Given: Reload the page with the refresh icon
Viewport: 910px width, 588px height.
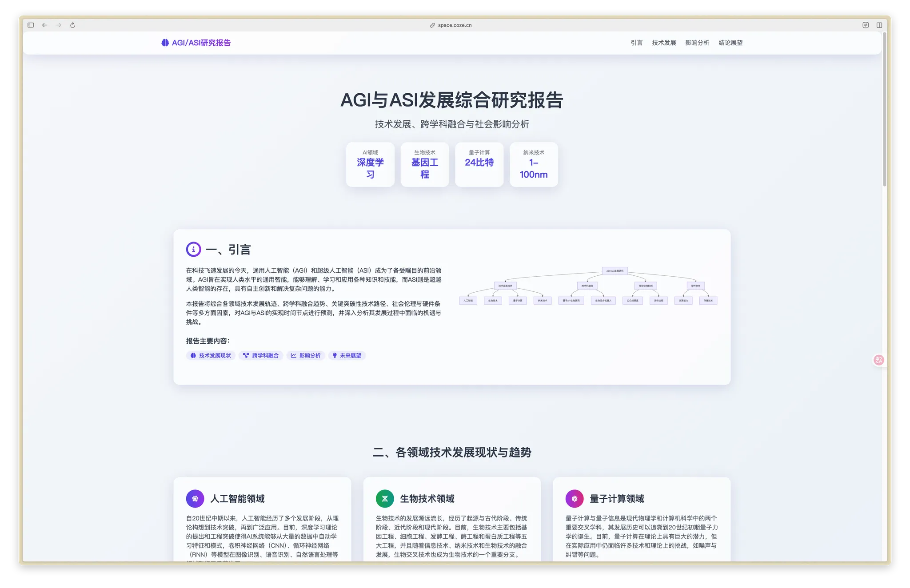Looking at the screenshot, I should [72, 25].
